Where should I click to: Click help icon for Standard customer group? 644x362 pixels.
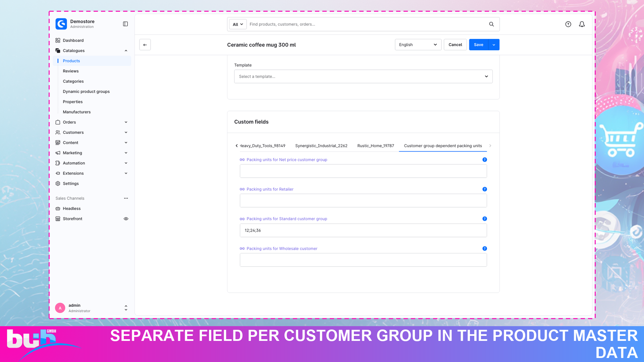pyautogui.click(x=485, y=219)
